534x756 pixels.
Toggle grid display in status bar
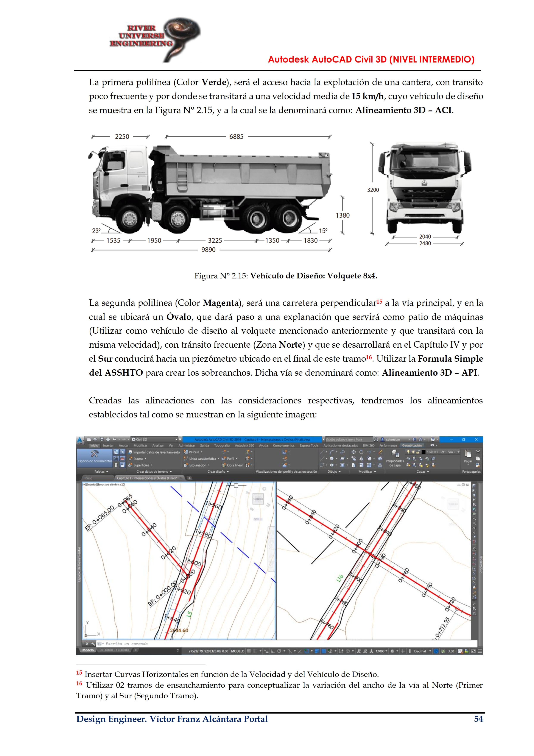pos(249,651)
